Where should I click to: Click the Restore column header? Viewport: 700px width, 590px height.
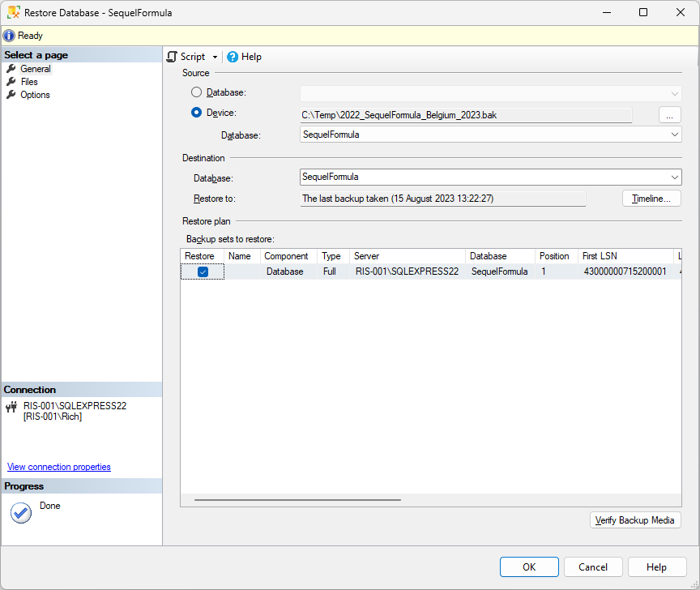click(202, 256)
